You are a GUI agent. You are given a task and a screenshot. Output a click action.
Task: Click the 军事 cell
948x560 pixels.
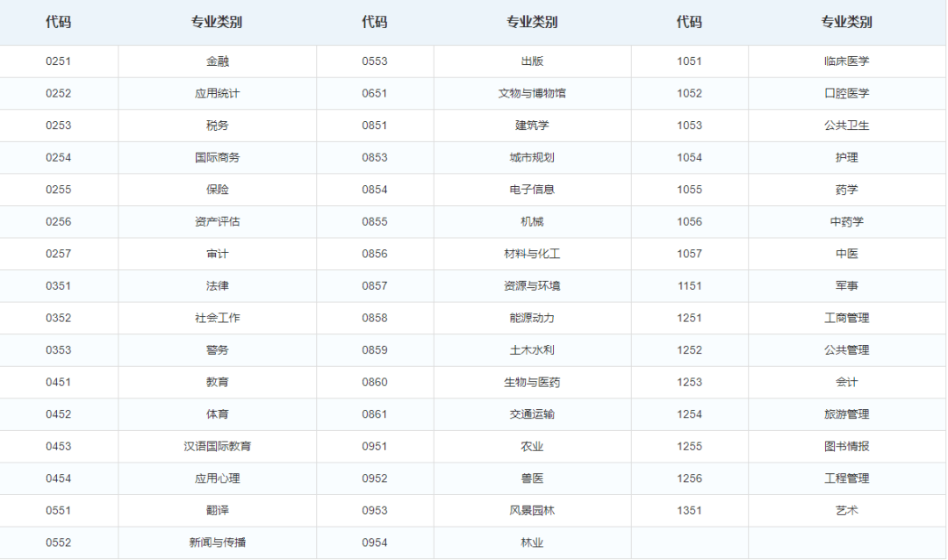click(846, 285)
